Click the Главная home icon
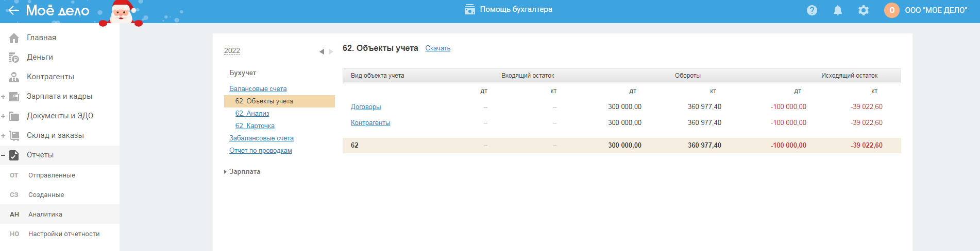The width and height of the screenshot is (980, 251). [14, 38]
